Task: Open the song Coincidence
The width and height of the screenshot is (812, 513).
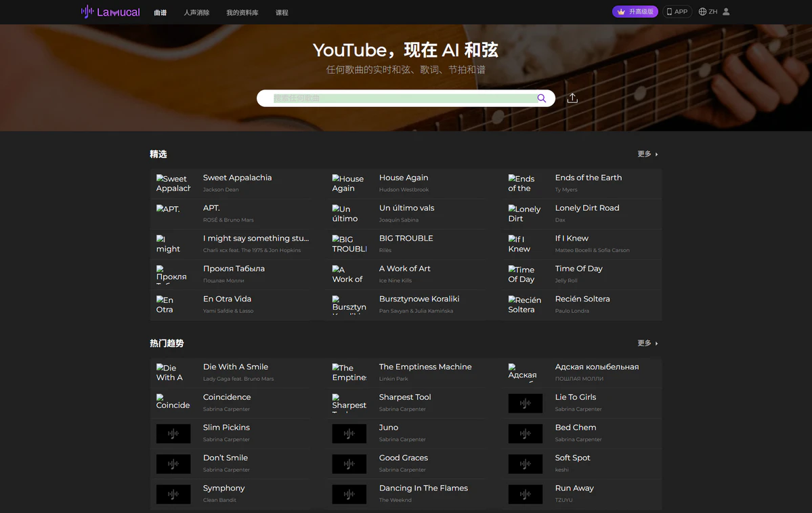Action: pos(227,397)
